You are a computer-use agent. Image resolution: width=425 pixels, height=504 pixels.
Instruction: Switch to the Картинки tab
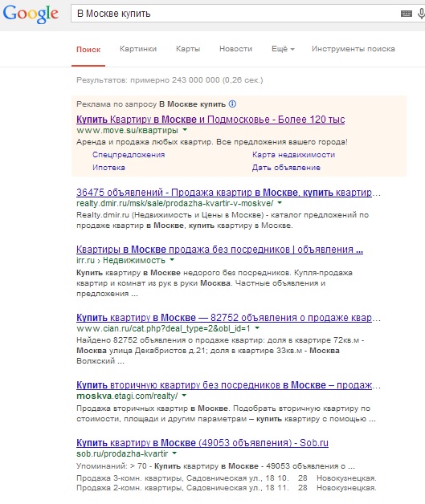tap(138, 49)
